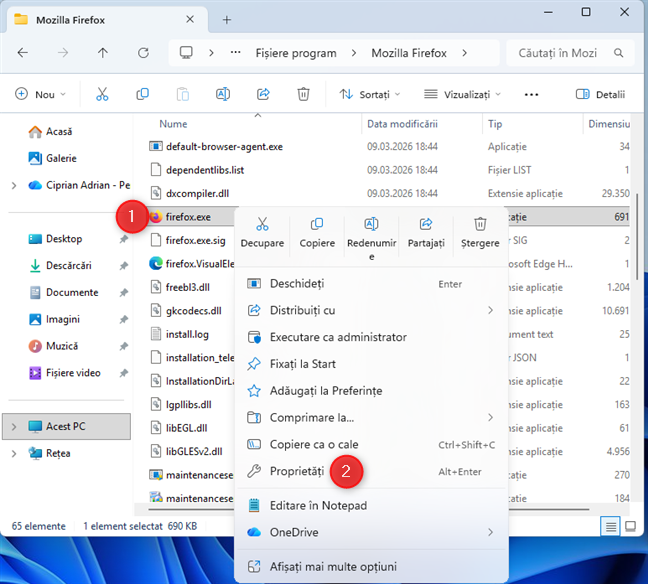Refresh the folder view
The image size is (648, 584).
(x=143, y=53)
